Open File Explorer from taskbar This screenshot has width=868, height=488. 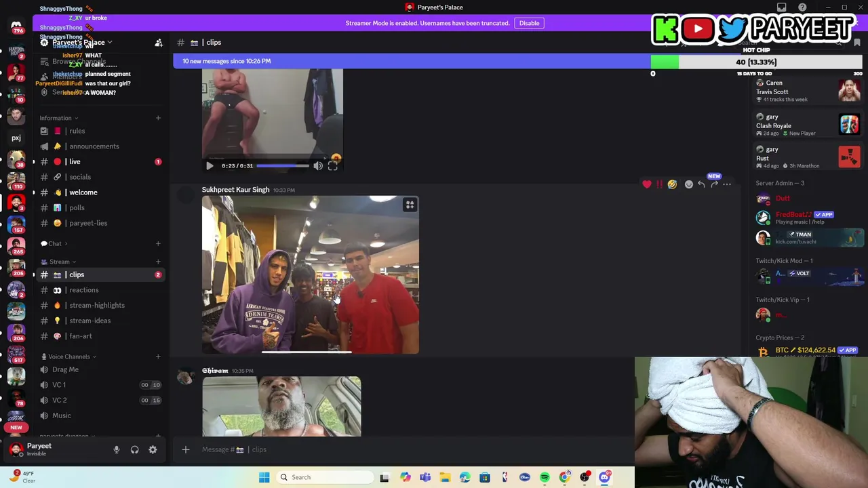pos(445,477)
